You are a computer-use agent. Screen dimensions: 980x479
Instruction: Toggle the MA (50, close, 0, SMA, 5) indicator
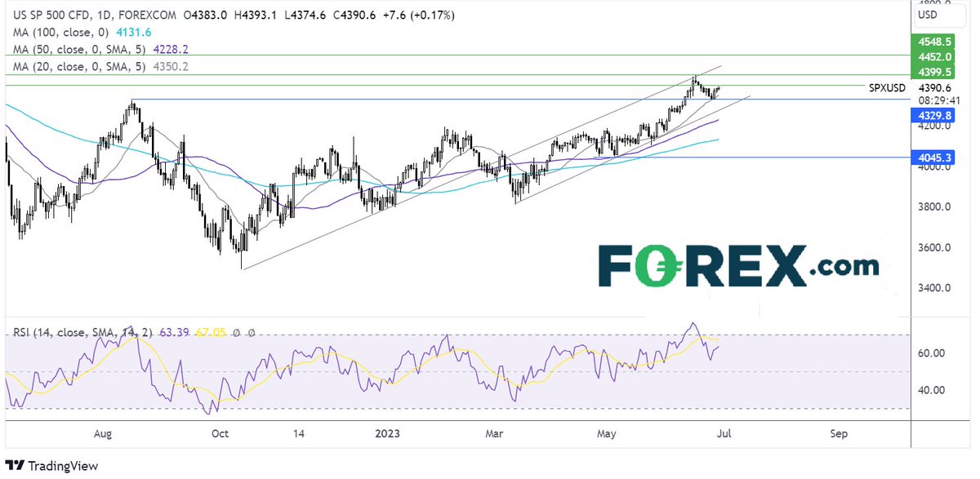point(82,49)
